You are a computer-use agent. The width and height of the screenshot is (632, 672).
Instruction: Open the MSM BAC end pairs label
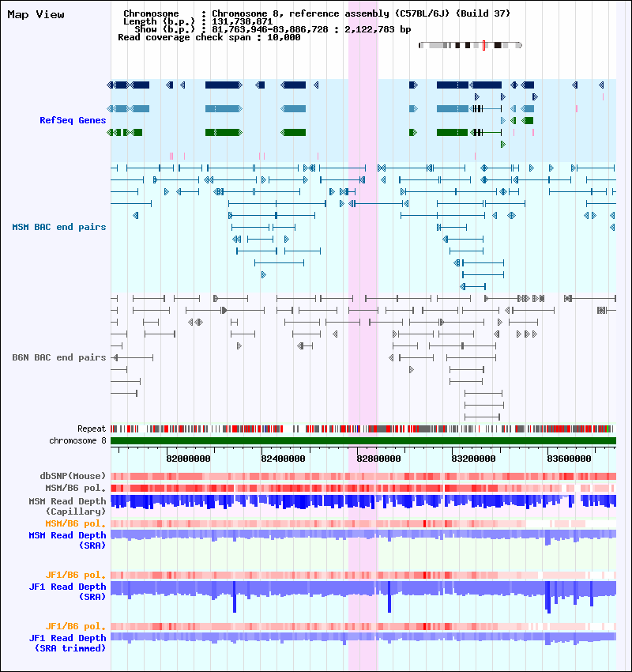pos(59,227)
